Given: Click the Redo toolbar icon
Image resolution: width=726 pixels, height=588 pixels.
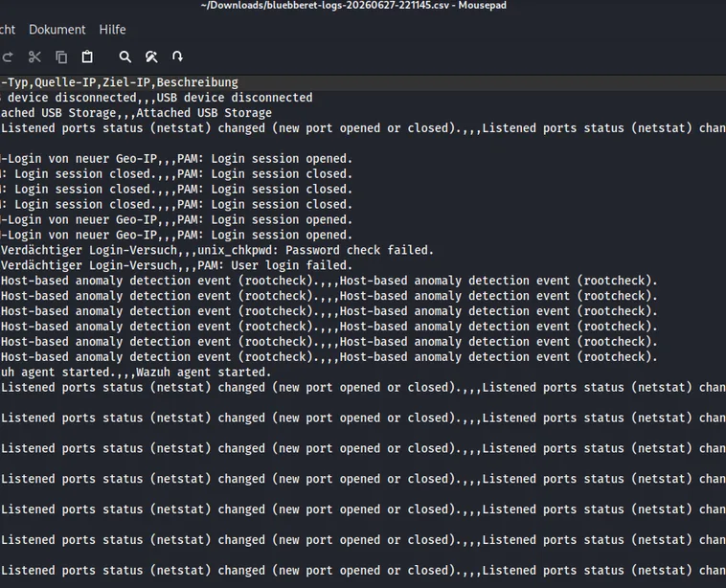Looking at the screenshot, I should [8, 57].
